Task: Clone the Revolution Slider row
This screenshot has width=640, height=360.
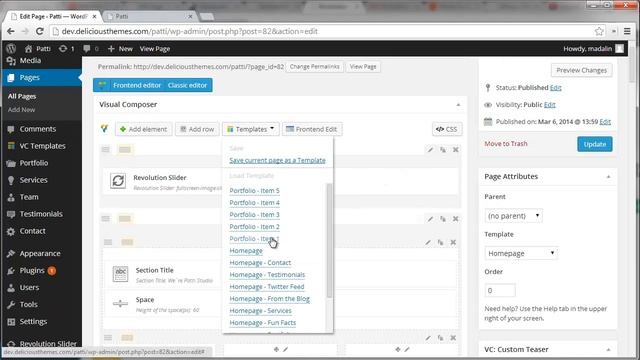Action: pos(443,150)
